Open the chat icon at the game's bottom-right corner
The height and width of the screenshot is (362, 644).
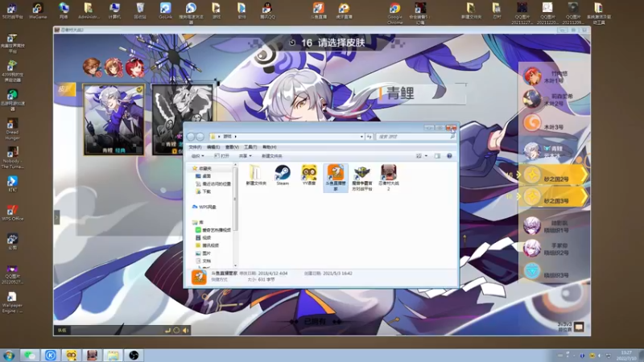pyautogui.click(x=579, y=327)
